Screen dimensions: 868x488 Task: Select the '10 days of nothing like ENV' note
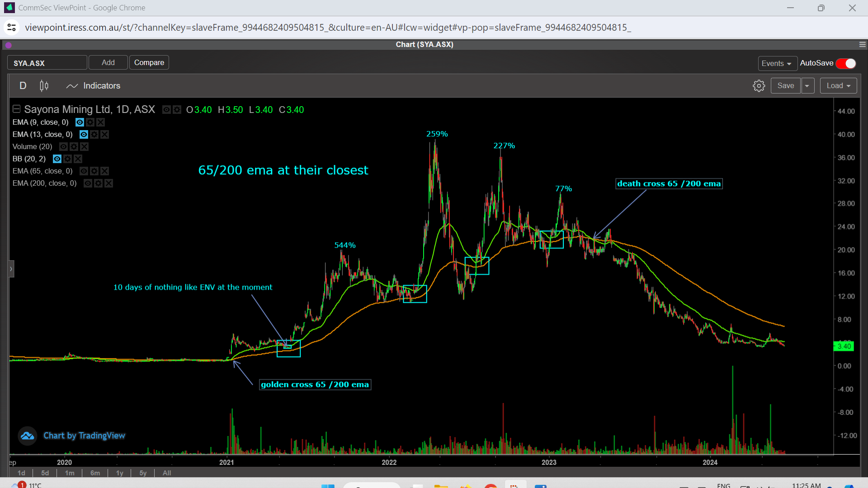193,287
